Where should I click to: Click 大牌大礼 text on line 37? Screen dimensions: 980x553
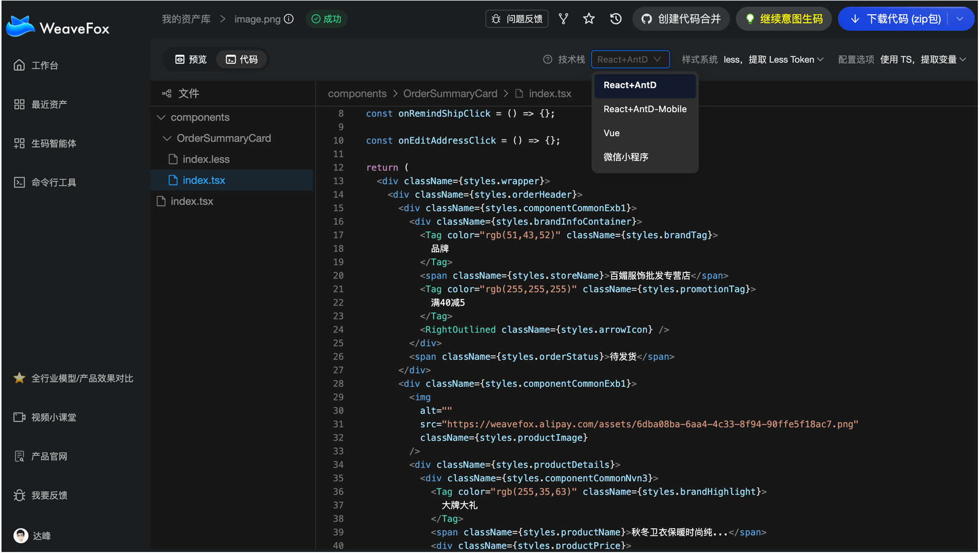[459, 505]
